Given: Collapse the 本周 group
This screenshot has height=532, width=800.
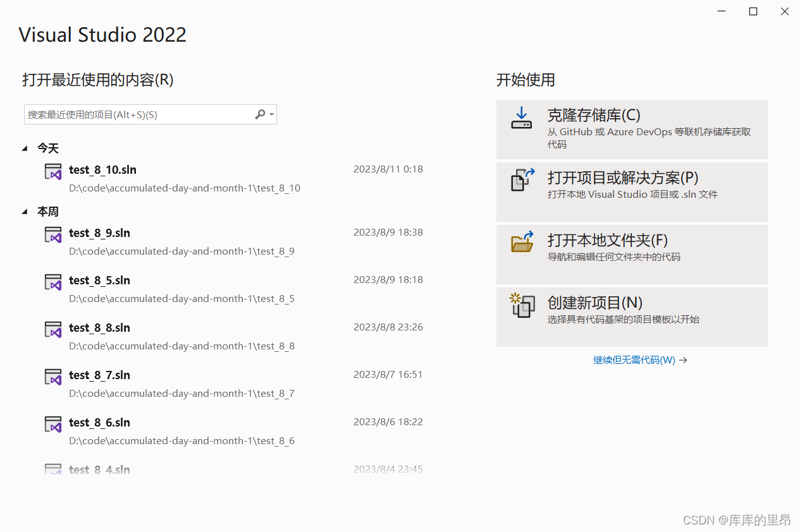Looking at the screenshot, I should [25, 212].
